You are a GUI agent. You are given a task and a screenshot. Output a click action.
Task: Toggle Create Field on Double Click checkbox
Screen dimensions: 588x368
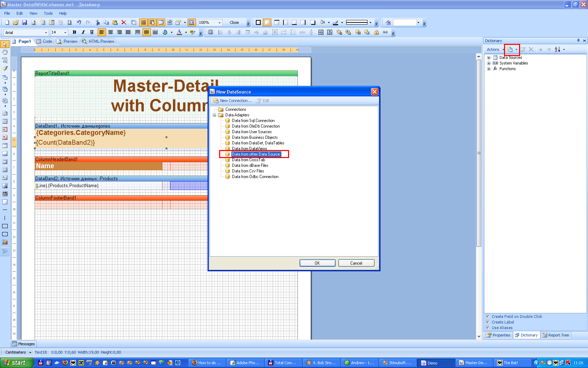coord(488,316)
